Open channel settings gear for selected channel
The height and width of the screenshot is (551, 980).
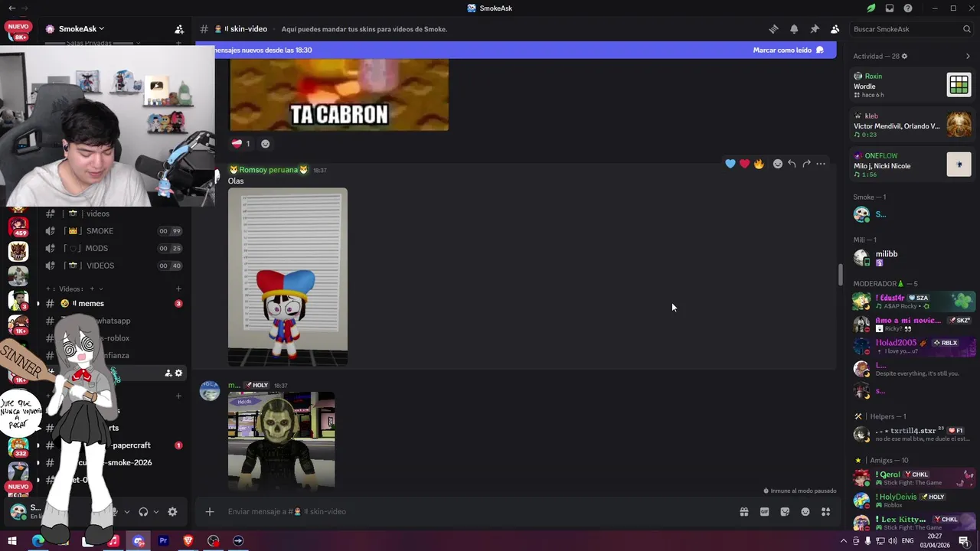(179, 373)
